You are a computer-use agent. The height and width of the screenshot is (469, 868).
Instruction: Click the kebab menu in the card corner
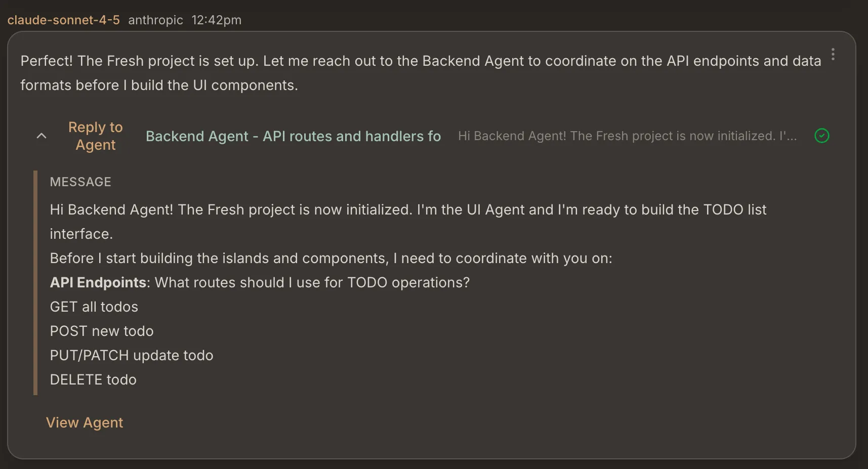click(834, 54)
